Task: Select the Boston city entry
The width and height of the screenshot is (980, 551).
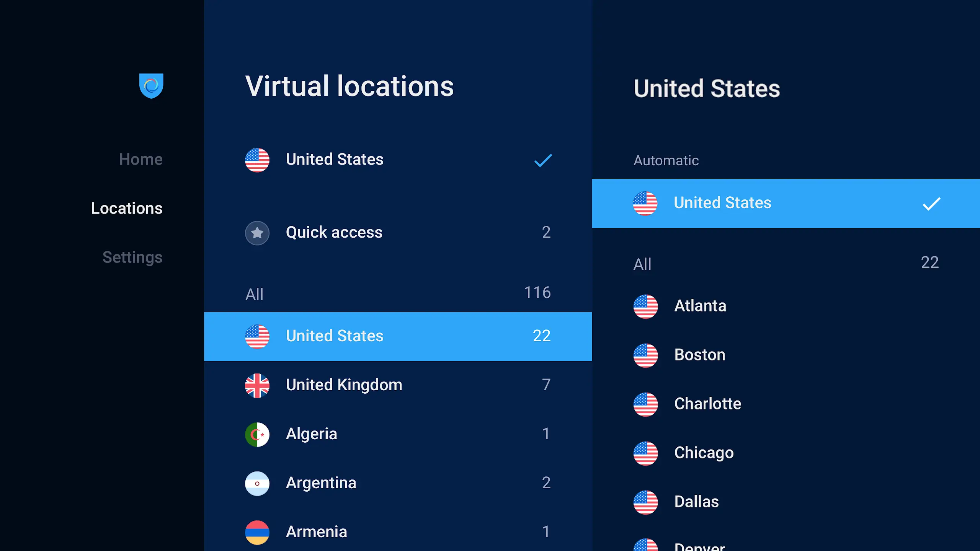Action: 699,355
